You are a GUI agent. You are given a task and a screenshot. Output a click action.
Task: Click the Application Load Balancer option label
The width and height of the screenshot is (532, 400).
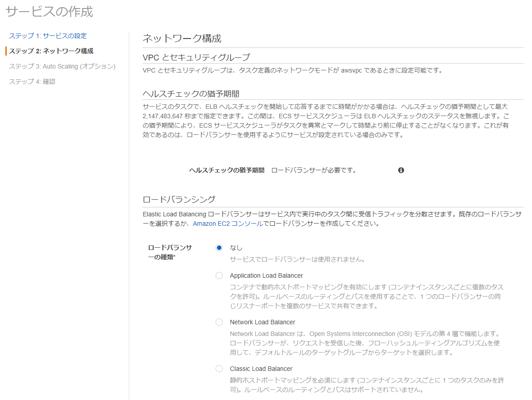(266, 275)
